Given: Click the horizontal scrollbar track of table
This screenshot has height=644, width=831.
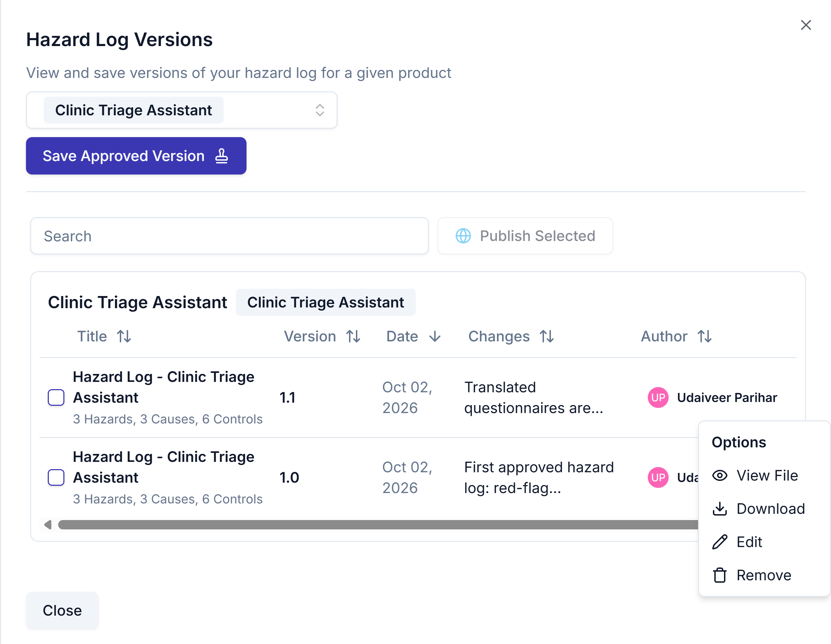Looking at the screenshot, I should (x=378, y=525).
